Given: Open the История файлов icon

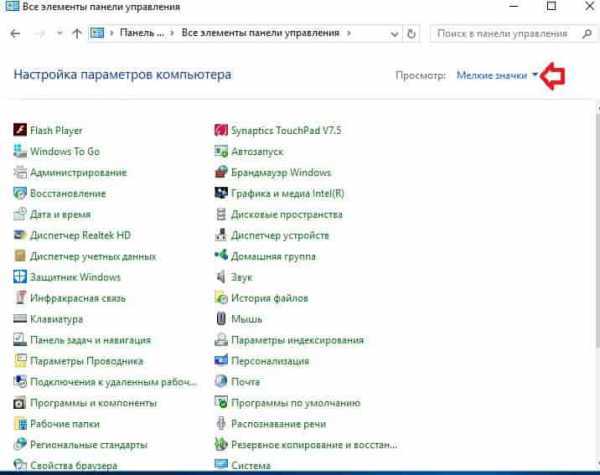Looking at the screenshot, I should (x=221, y=298).
